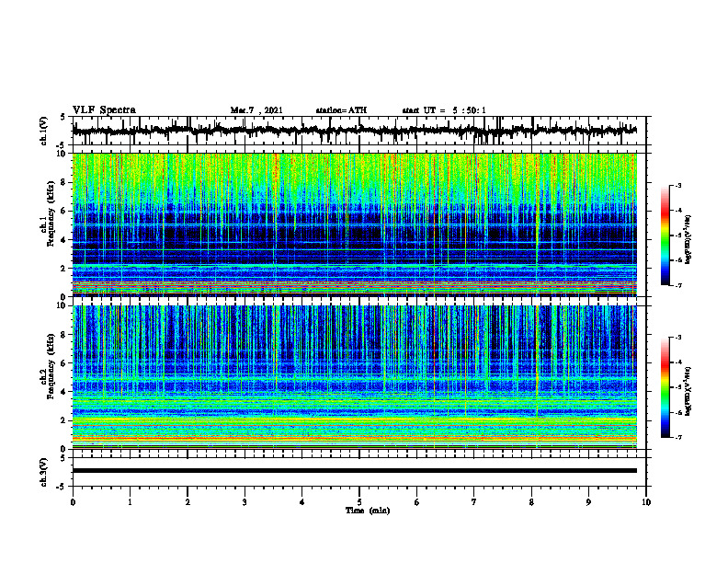Click the "5" tick on ch.3(V) axis

coord(63,458)
